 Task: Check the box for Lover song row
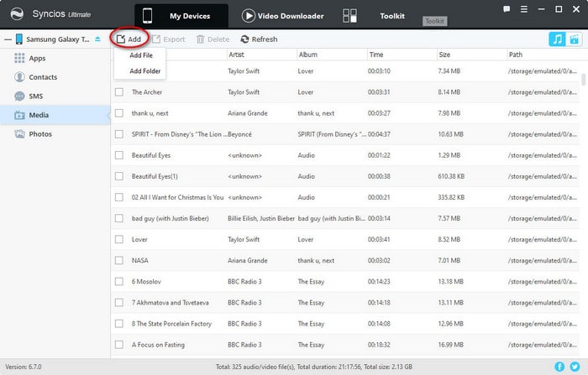(x=119, y=239)
